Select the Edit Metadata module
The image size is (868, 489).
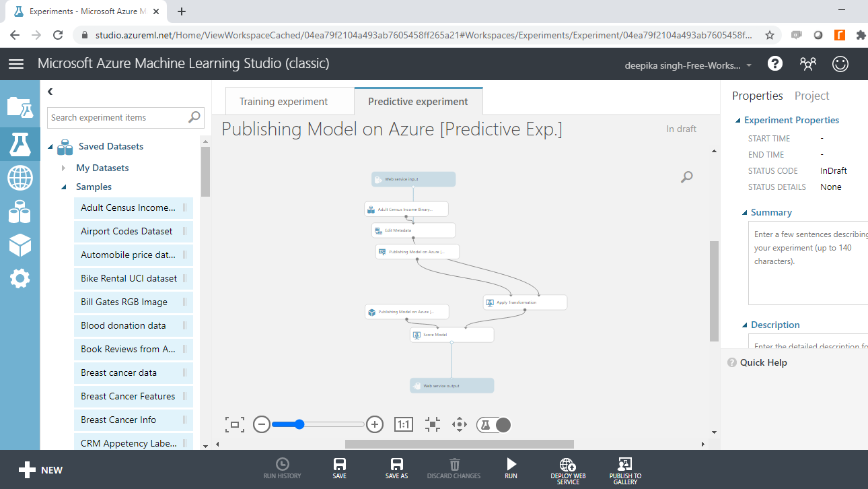coord(413,230)
